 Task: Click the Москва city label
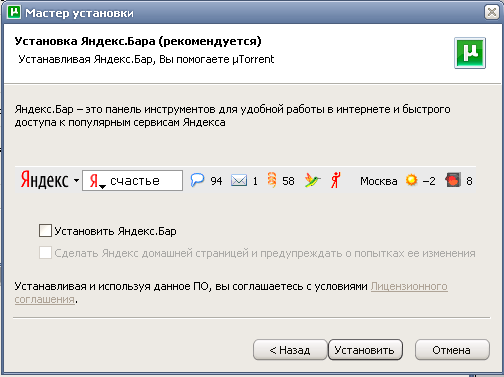[379, 181]
